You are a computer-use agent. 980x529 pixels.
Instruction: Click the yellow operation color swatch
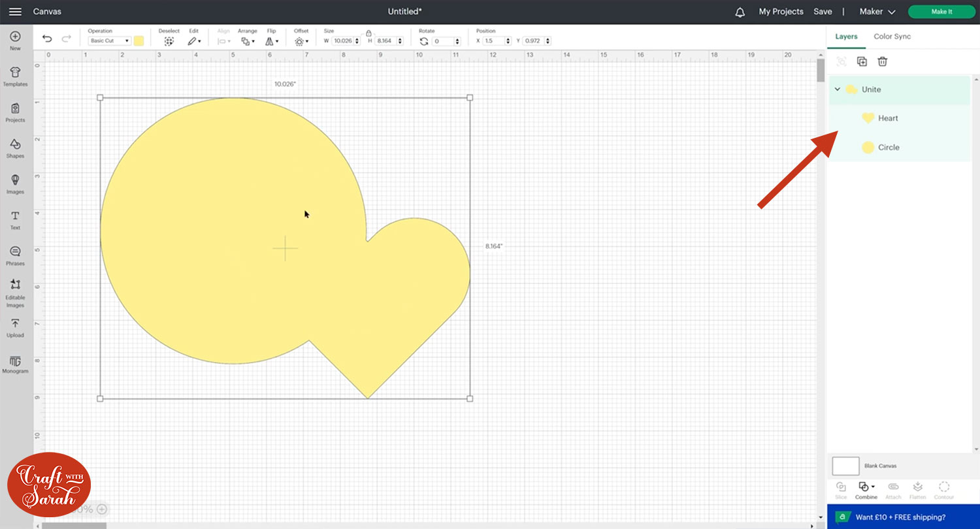[139, 41]
